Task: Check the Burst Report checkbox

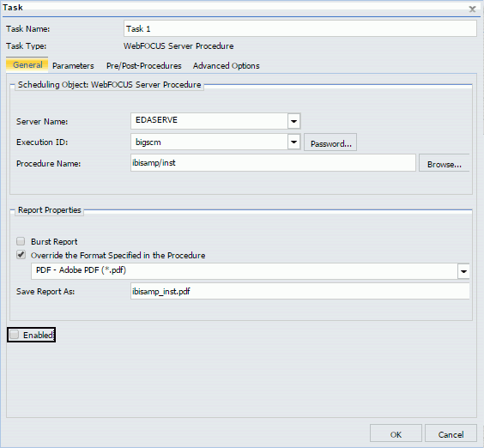Action: point(21,241)
